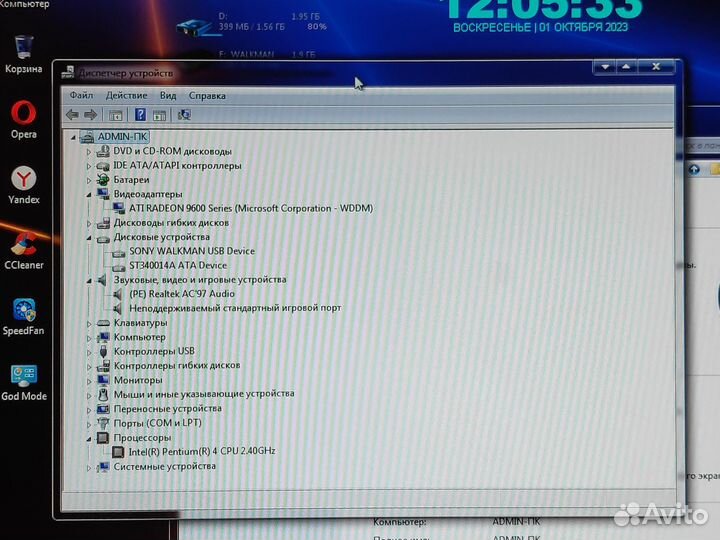Expand the Батареи node
Screen dimensions: 720x540
89,180
